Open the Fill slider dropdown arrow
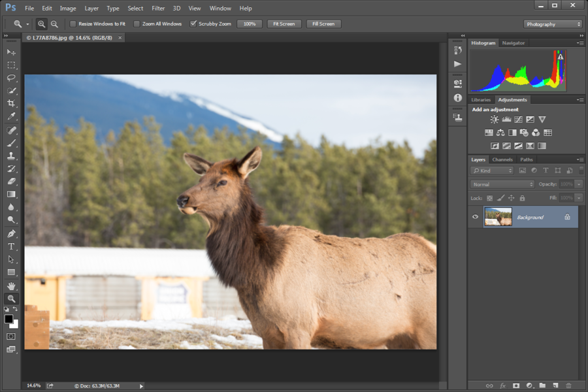The height and width of the screenshot is (392, 588). 579,198
